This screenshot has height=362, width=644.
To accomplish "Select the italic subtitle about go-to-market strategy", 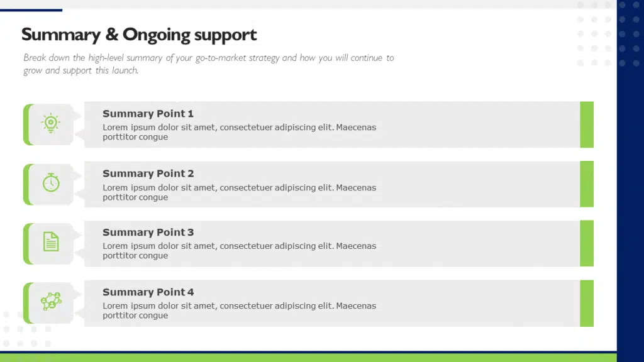I will point(208,64).
